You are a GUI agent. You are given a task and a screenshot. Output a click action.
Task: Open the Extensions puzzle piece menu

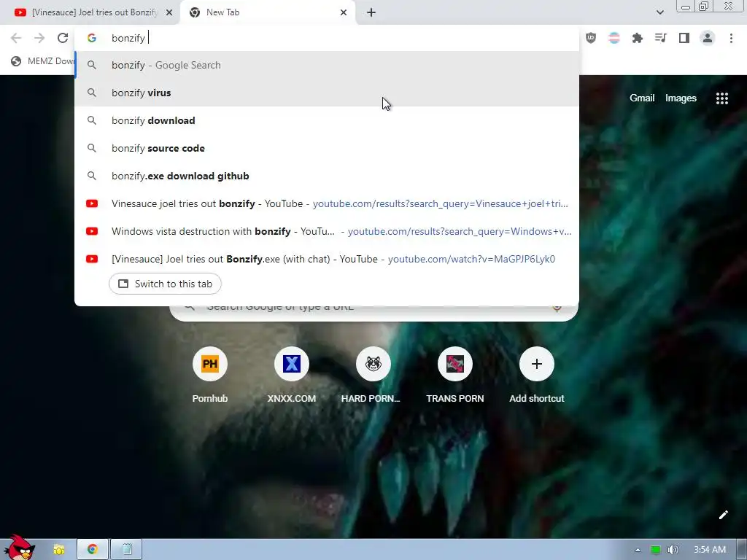(x=638, y=38)
